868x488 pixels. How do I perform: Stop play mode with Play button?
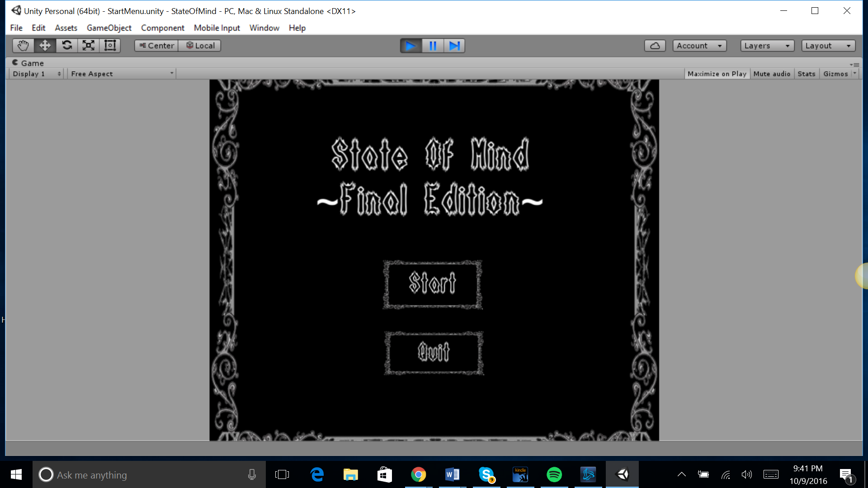(x=411, y=46)
